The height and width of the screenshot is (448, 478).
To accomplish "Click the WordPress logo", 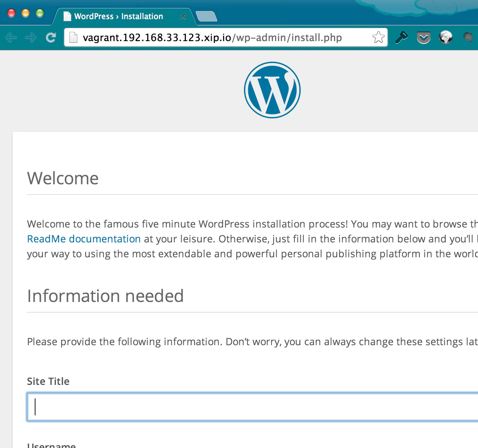I will tap(272, 90).
